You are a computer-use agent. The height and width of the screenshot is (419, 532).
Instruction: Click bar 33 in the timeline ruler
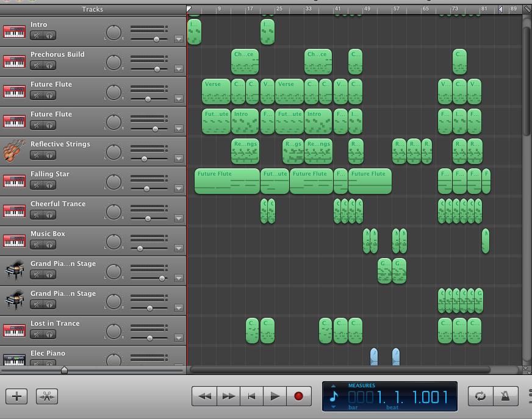pyautogui.click(x=307, y=9)
